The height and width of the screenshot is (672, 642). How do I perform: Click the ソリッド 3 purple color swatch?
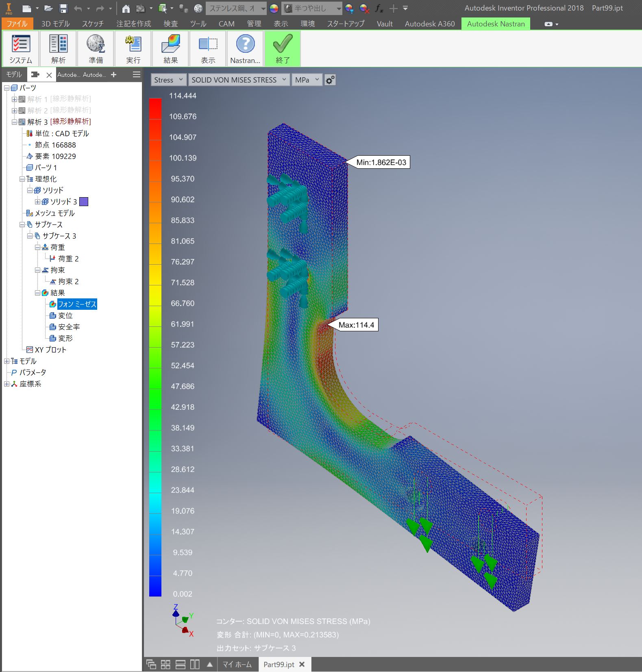[84, 202]
